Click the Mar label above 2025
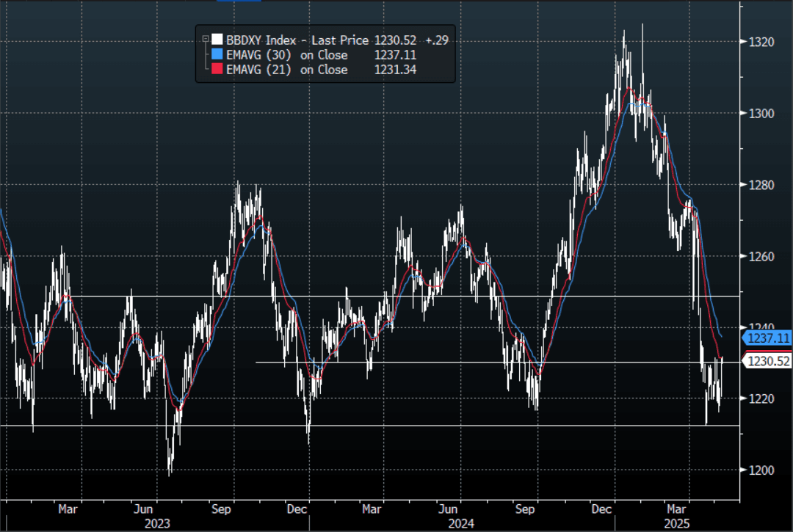 pyautogui.click(x=676, y=508)
